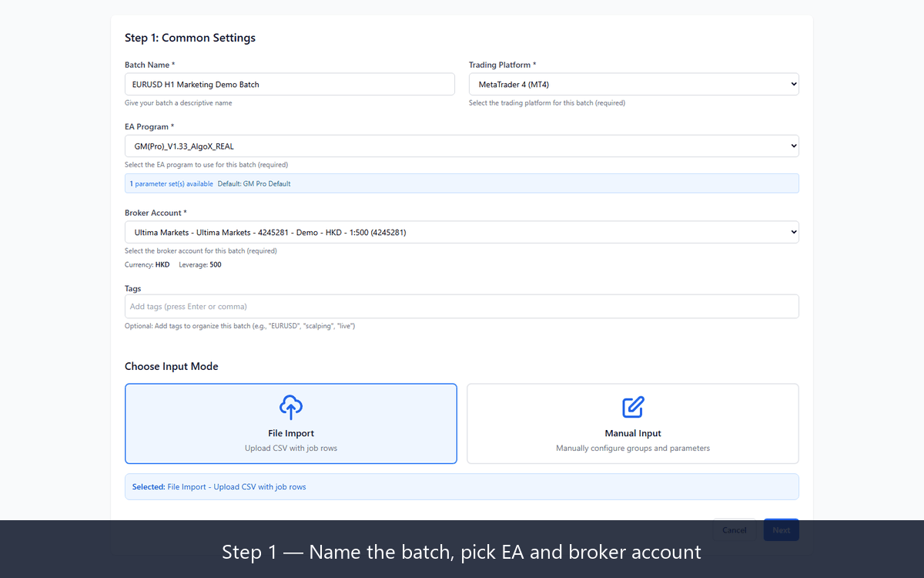
Task: Expand the EA Program dropdown
Action: (x=462, y=146)
